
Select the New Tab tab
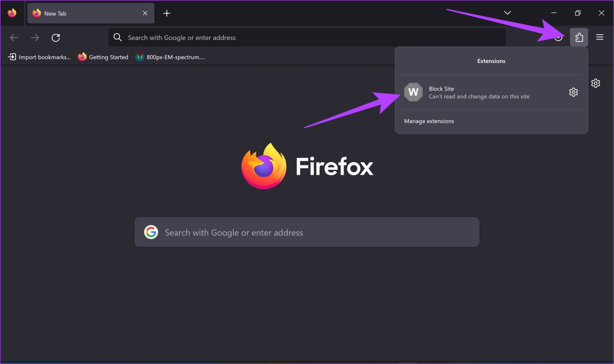point(91,13)
